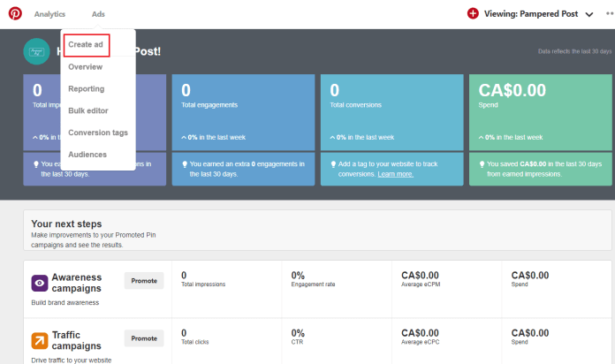Select Create ad from the Ads menu
The width and height of the screenshot is (615, 364).
pyautogui.click(x=86, y=45)
